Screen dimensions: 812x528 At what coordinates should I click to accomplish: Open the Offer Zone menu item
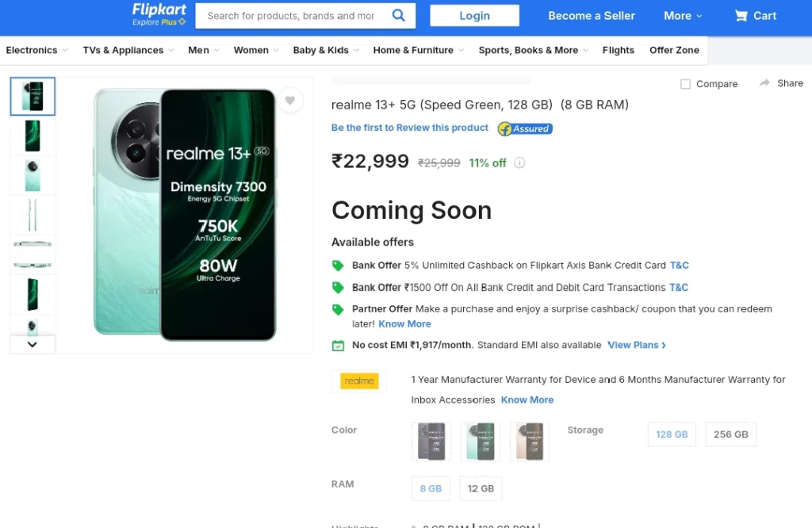(674, 50)
